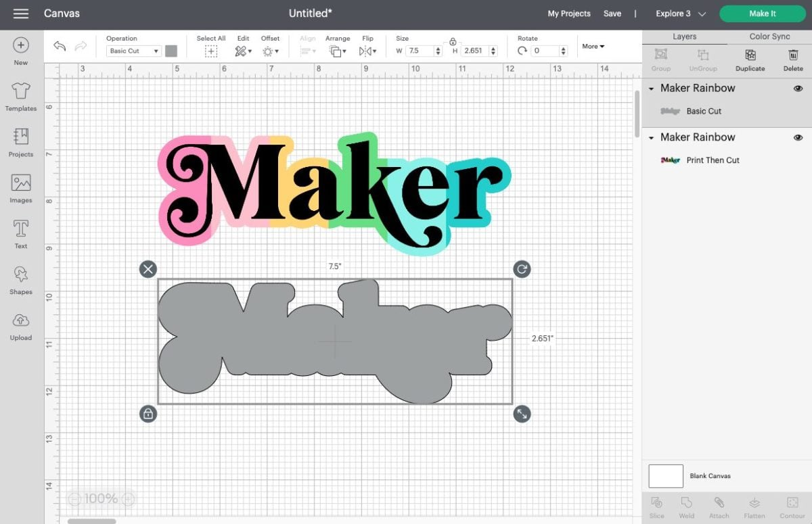Open the Explore 3 machine dropdown
Image resolution: width=812 pixels, height=524 pixels.
(681, 14)
